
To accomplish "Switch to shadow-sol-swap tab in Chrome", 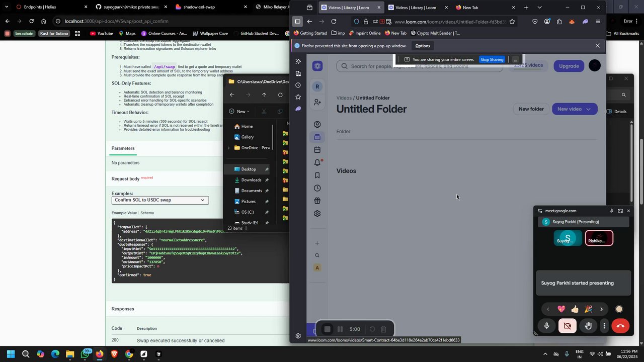I will (211, 7).
